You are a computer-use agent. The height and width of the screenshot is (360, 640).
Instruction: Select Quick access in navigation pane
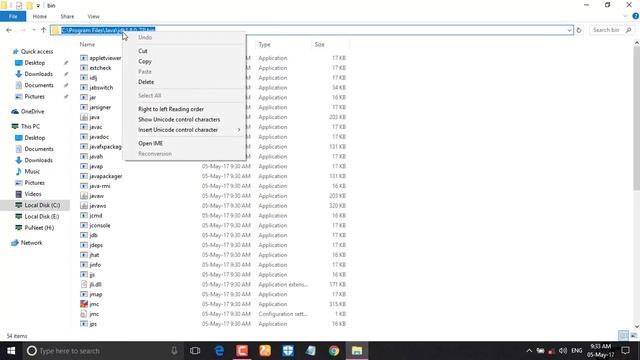[37, 51]
